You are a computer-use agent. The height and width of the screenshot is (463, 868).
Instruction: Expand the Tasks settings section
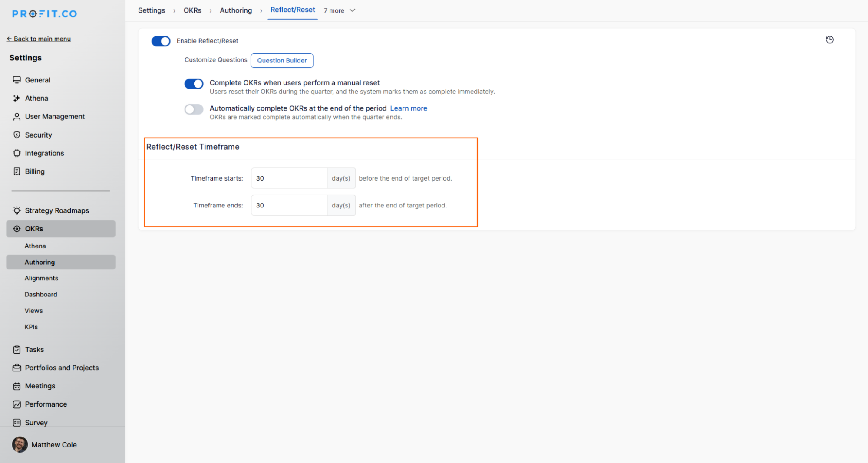coord(34,349)
